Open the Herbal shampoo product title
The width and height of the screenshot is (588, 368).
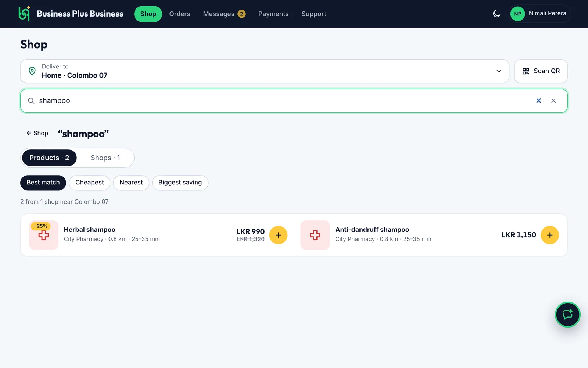90,230
